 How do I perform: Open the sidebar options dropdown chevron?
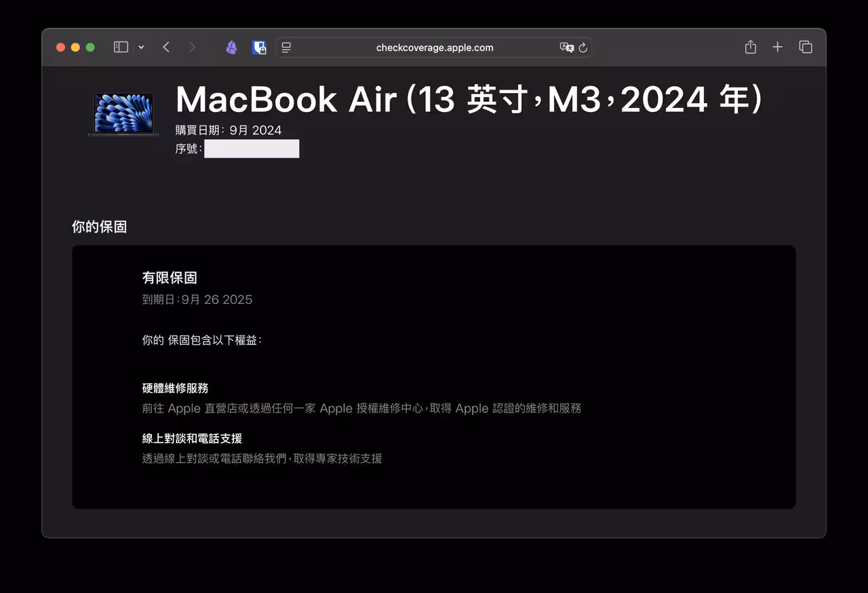pyautogui.click(x=141, y=47)
